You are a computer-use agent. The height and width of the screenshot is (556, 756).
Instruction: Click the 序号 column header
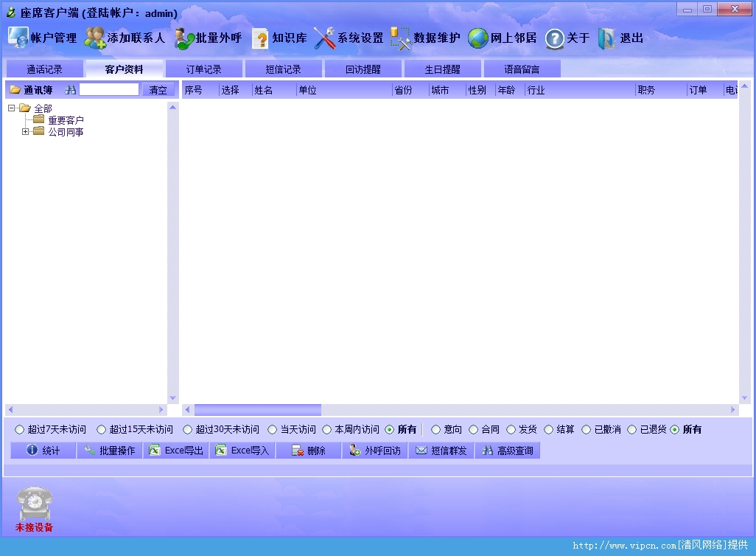(x=200, y=90)
